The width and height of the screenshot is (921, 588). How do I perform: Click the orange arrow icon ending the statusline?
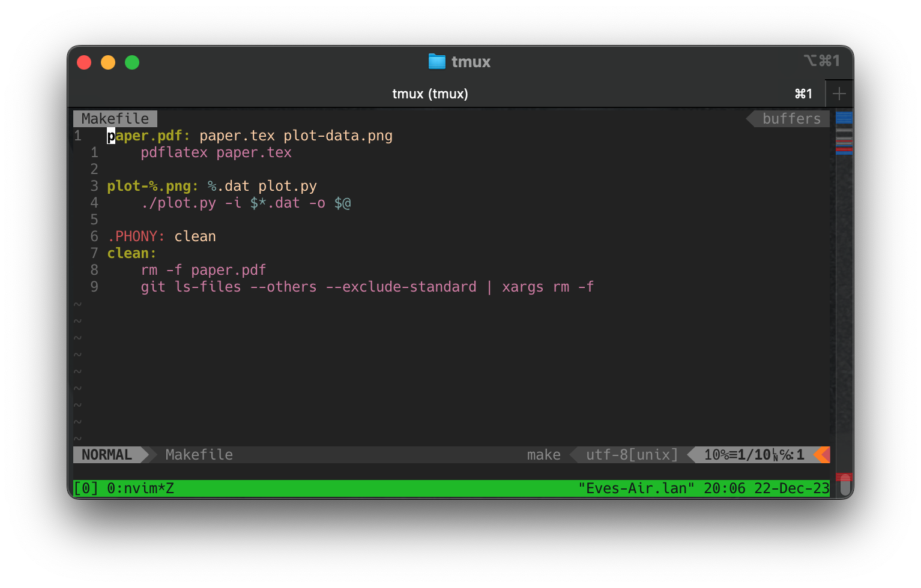[x=822, y=455]
